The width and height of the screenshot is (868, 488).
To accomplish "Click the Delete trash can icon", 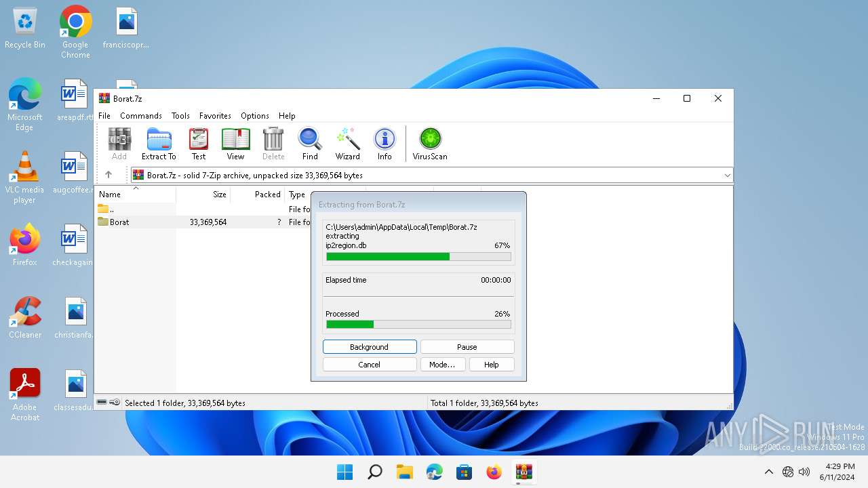I will click(x=273, y=144).
